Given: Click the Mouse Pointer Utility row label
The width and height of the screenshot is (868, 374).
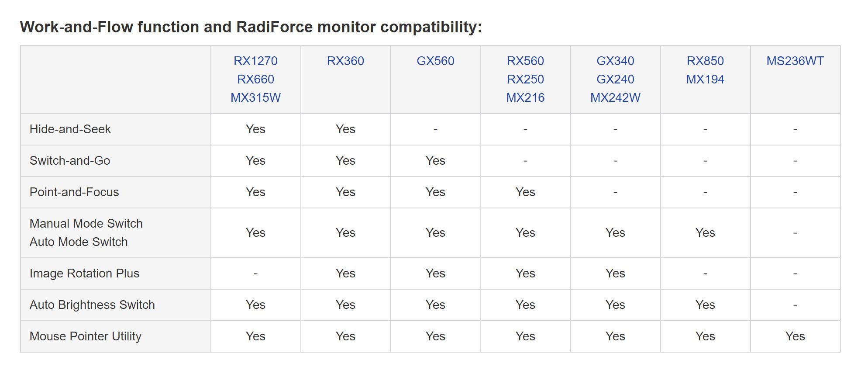Looking at the screenshot, I should coord(86,336).
